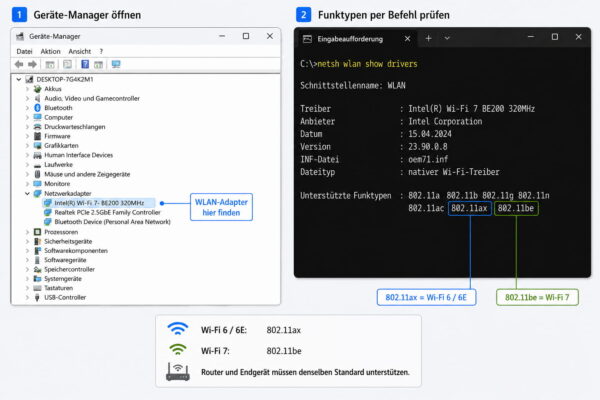Select Realtek PCIe 2.5GbE Family Controller
Image resolution: width=600 pixels, height=400 pixels.
108,212
